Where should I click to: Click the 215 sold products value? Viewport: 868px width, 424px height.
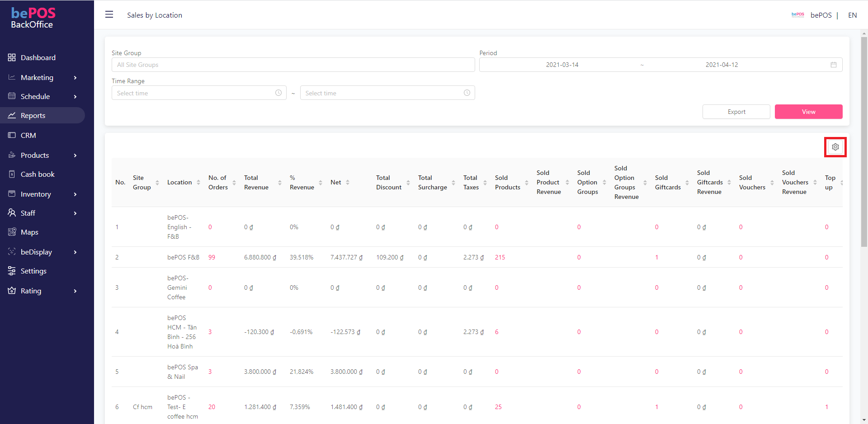[500, 257]
